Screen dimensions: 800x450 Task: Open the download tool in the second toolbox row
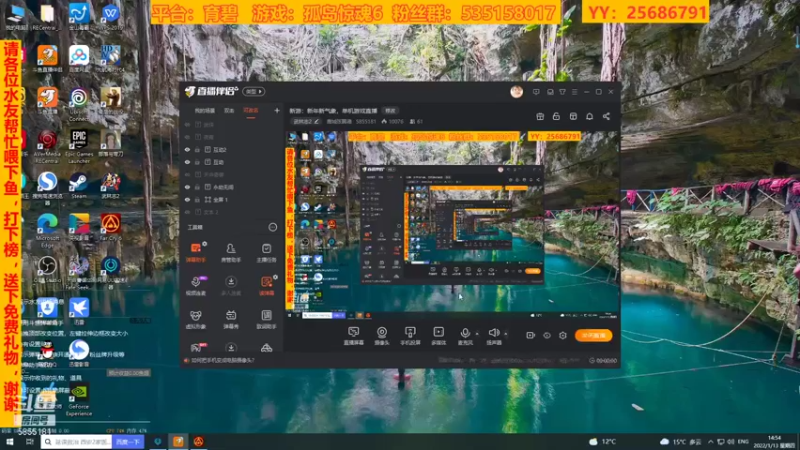pos(231,286)
